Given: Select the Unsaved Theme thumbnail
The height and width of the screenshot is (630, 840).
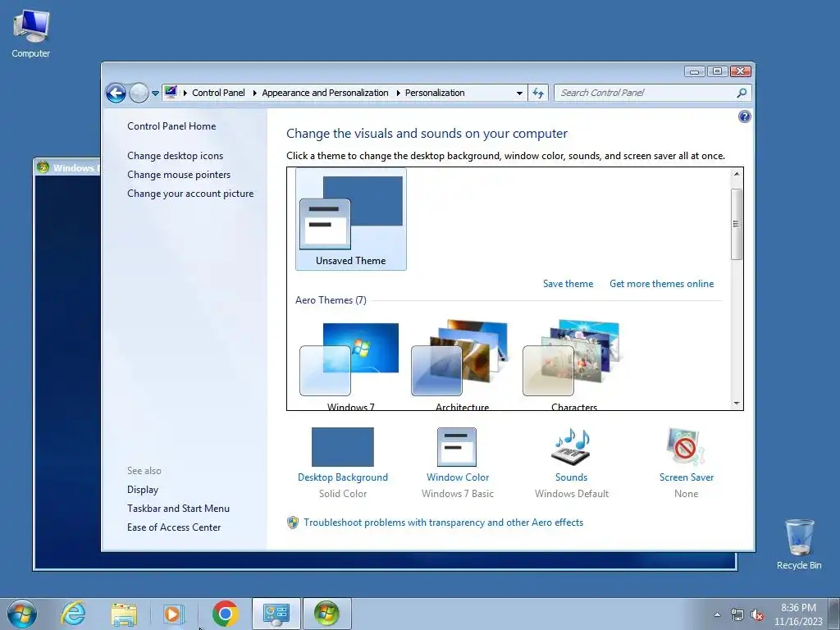Looking at the screenshot, I should (351, 219).
